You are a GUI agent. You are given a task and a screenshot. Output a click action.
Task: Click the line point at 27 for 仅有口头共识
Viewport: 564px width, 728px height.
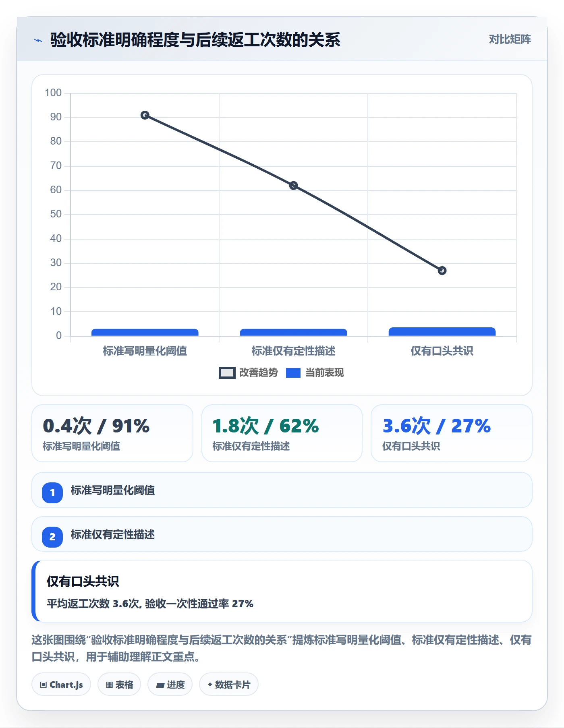point(442,271)
